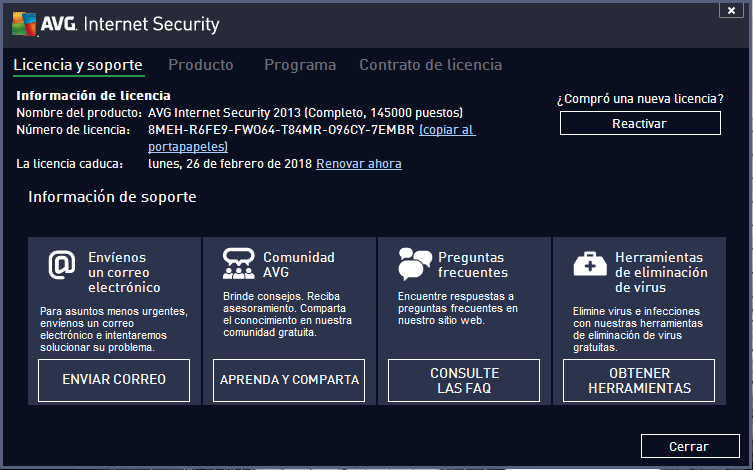Click the La licencia caduca label

click(x=70, y=164)
